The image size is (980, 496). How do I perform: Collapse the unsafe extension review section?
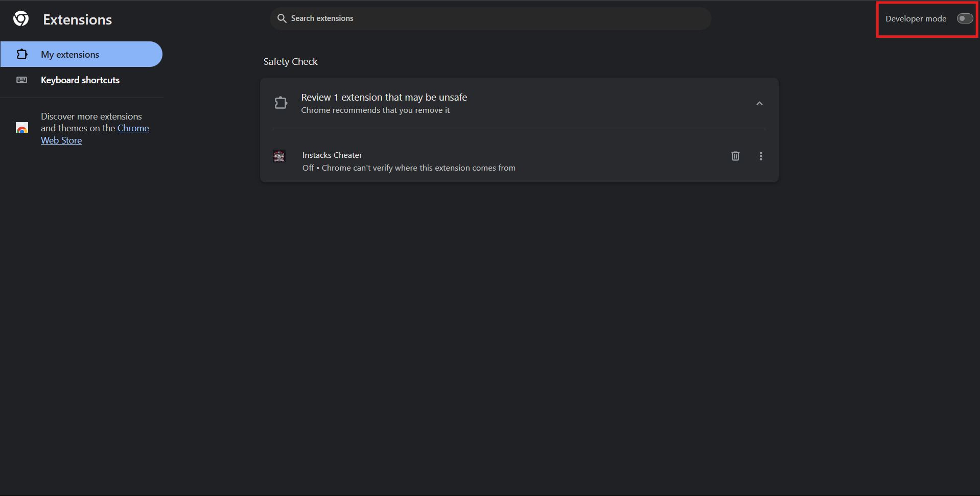tap(759, 104)
